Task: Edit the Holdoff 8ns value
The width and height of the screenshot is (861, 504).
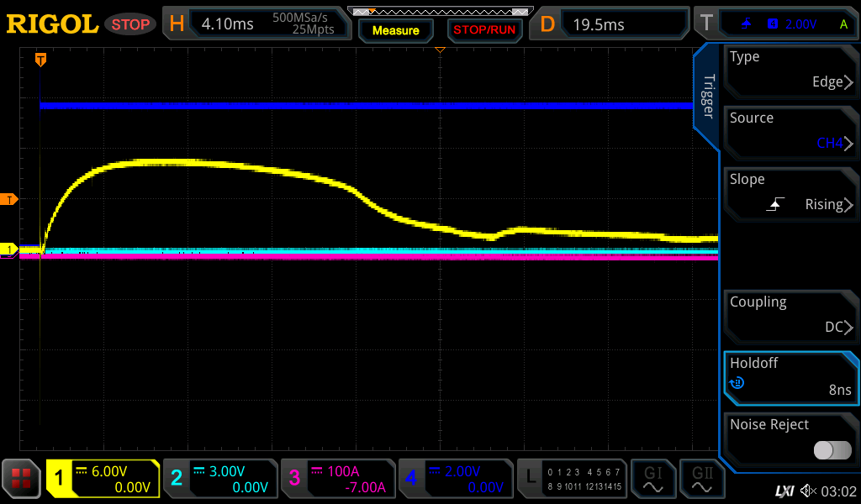Action: [790, 377]
